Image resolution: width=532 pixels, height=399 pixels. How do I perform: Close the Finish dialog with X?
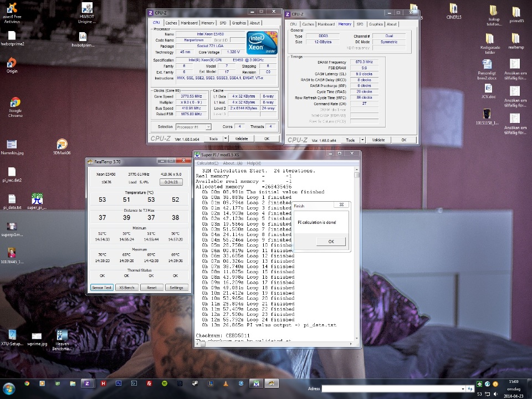pyautogui.click(x=342, y=204)
